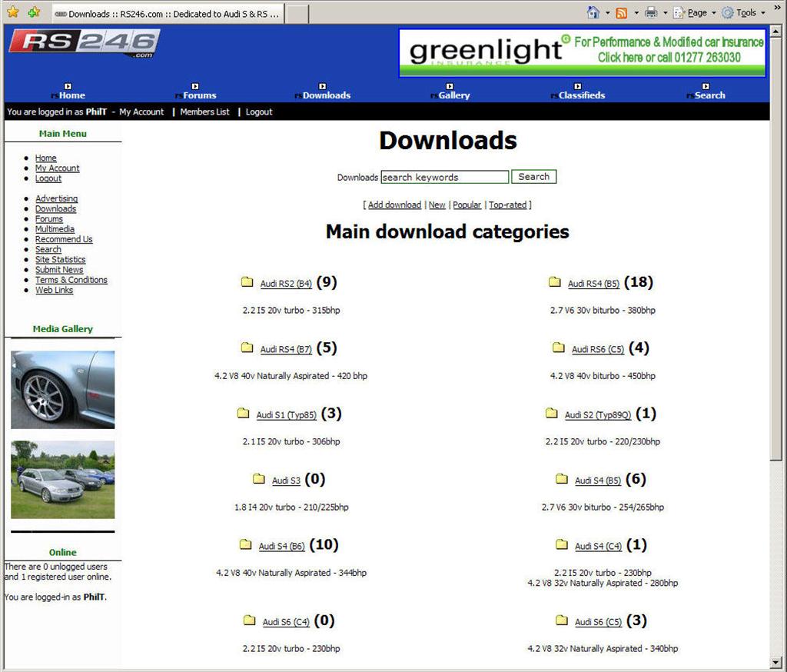Click the folder icon beside Audi S1 (Typ85)
The height and width of the screenshot is (672, 787).
click(243, 414)
